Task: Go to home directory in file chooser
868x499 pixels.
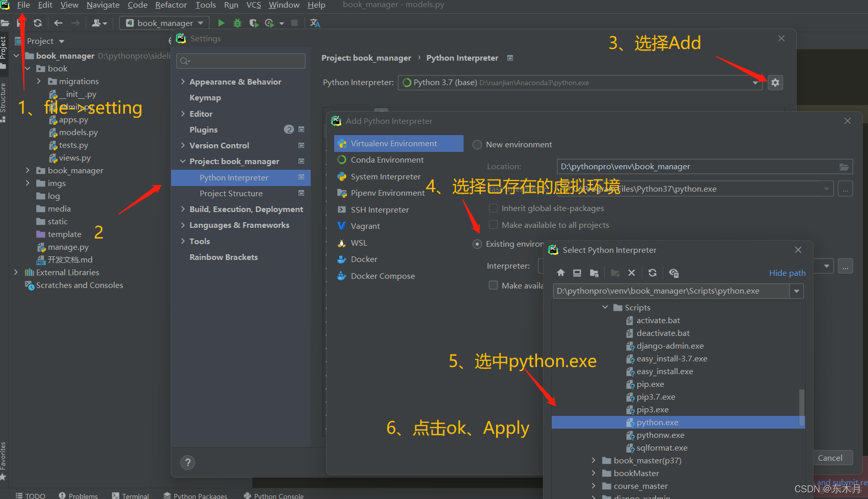Action: click(x=561, y=273)
